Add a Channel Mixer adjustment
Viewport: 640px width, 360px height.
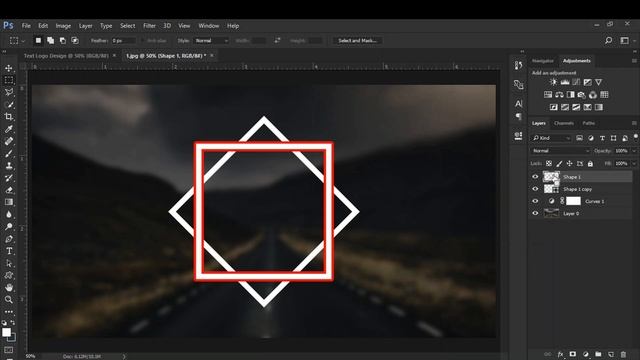pos(593,95)
